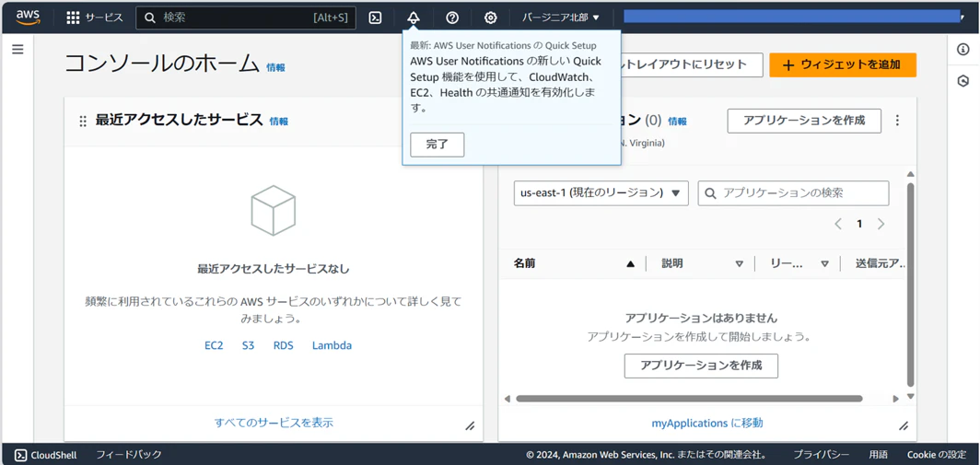Open 情報 link next to コンソールのホーム

click(x=275, y=67)
